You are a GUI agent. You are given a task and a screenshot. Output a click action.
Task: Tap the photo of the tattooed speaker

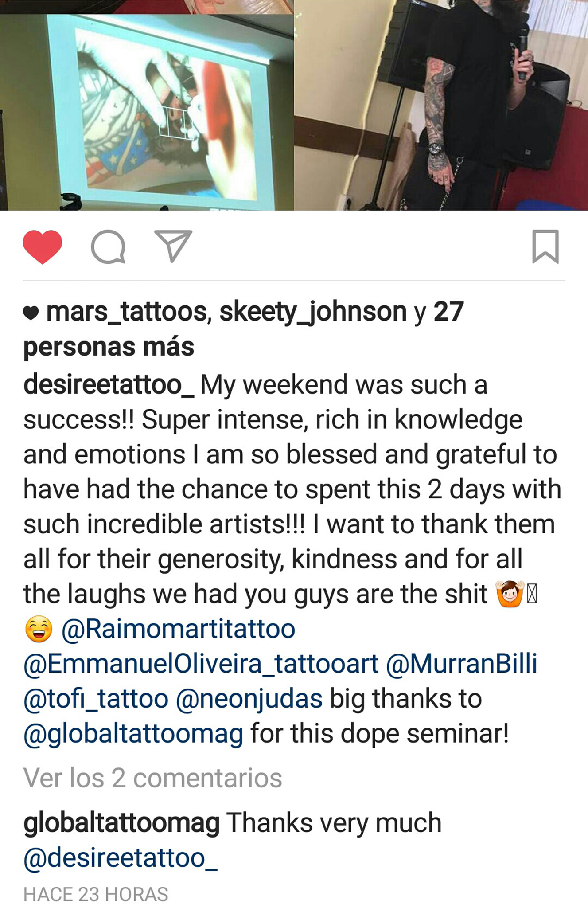tap(441, 105)
